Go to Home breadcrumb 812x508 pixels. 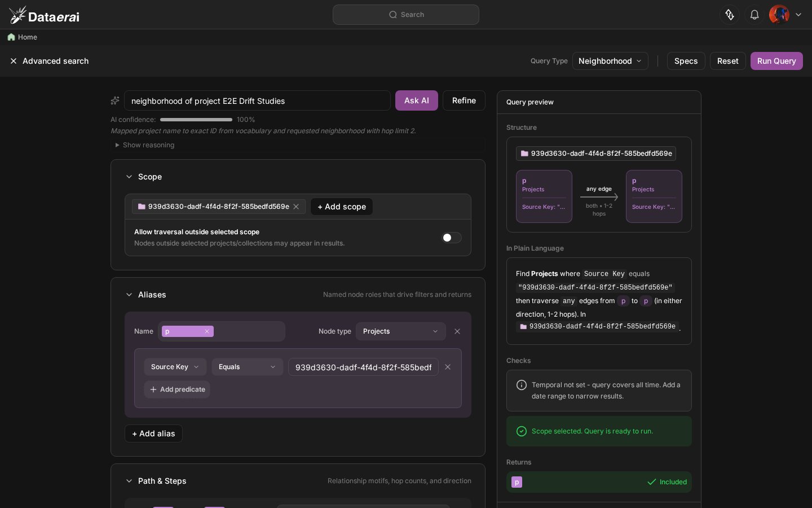click(23, 37)
